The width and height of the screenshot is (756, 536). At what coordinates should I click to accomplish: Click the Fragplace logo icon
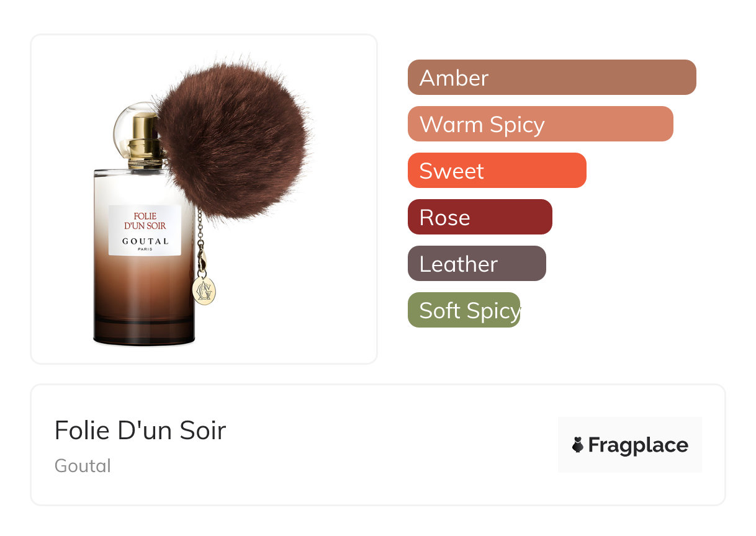point(578,445)
